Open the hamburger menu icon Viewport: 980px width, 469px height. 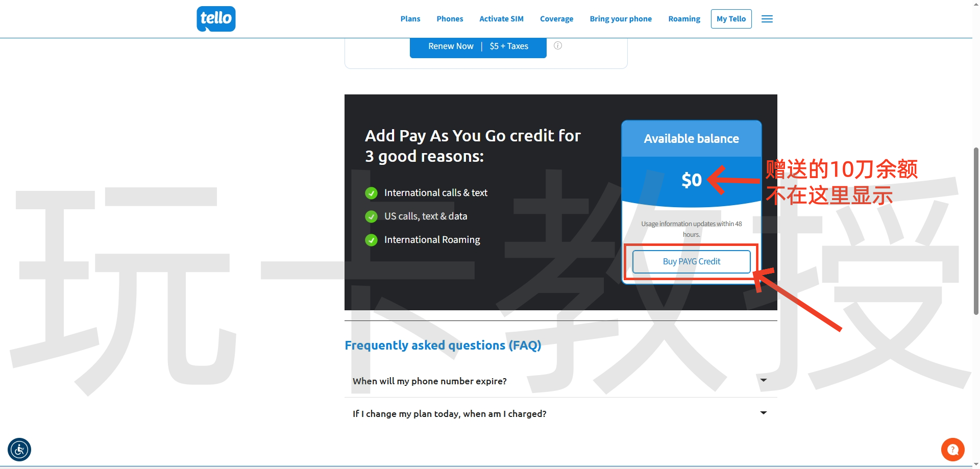pyautogui.click(x=767, y=19)
